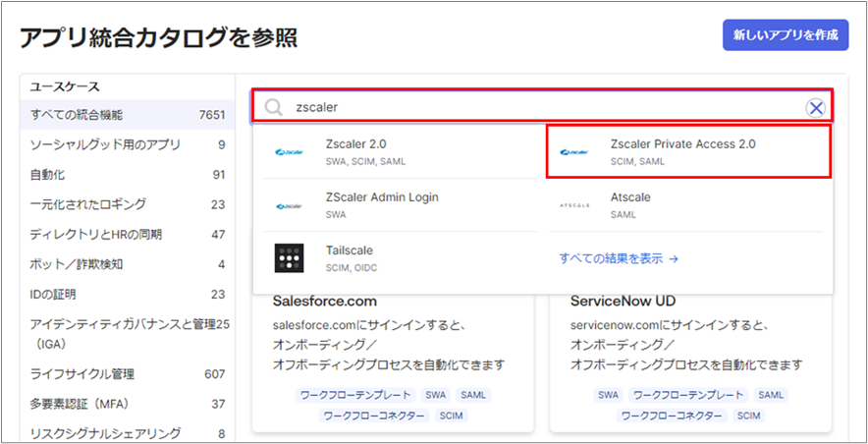Clear the zscaler search text
The image size is (868, 444).
(816, 108)
